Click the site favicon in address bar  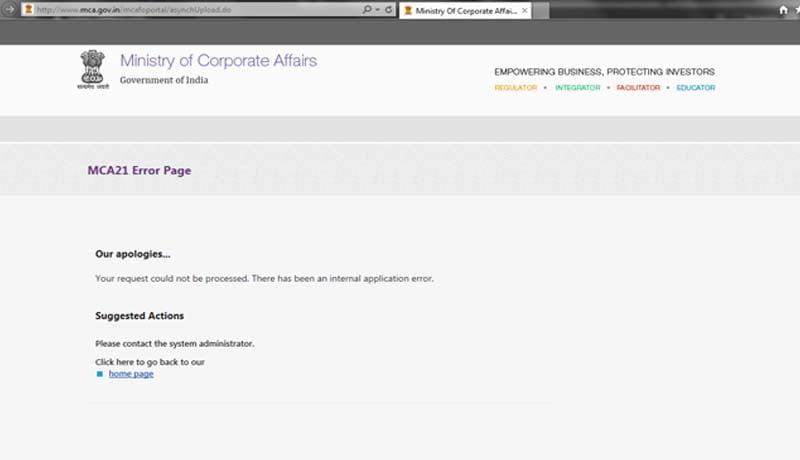pyautogui.click(x=28, y=10)
